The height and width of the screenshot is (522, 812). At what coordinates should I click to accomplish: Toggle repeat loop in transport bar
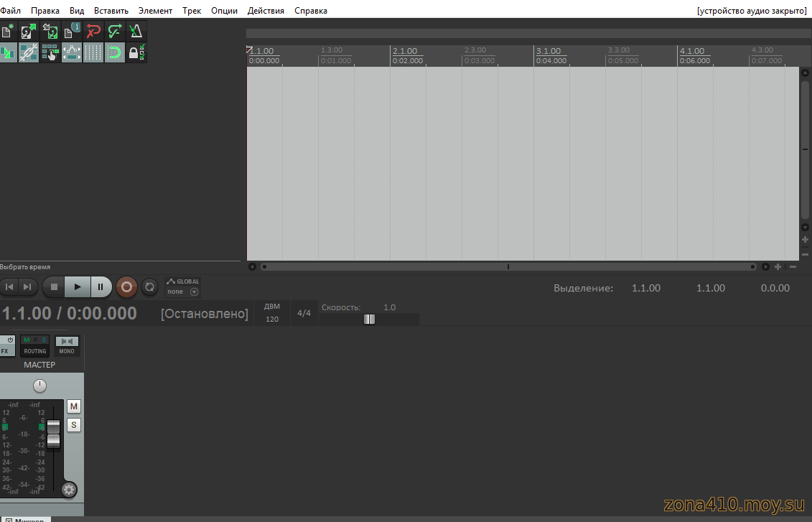coord(149,287)
